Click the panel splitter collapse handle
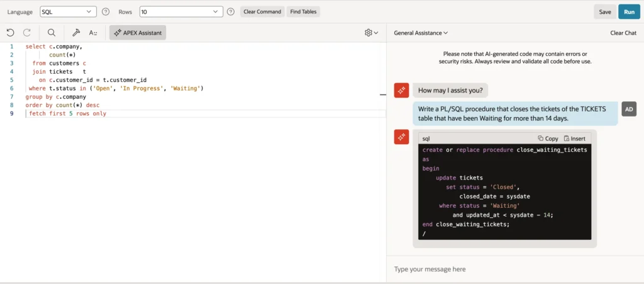This screenshot has height=284, width=644. tap(383, 94)
